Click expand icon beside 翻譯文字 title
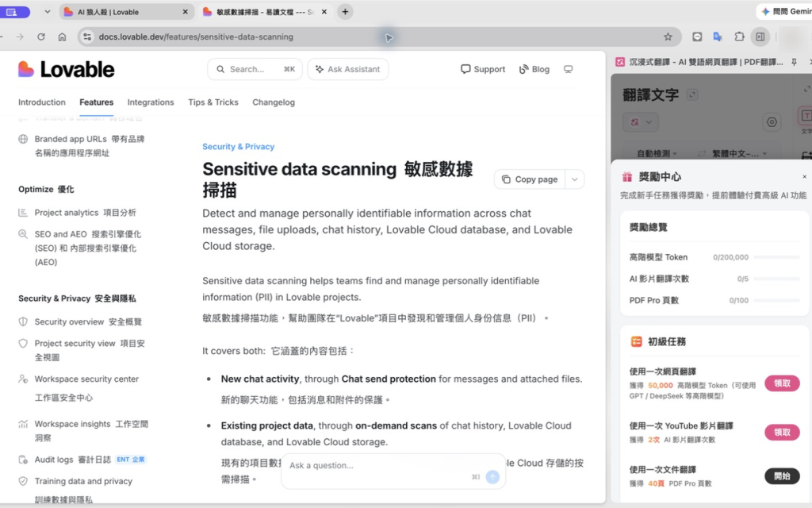Image resolution: width=812 pixels, height=508 pixels. click(691, 95)
